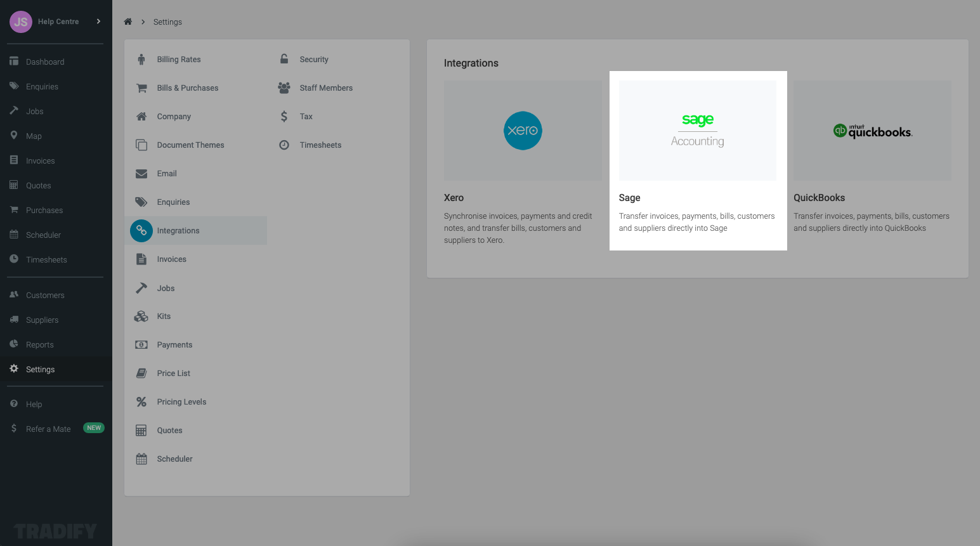Click the Purchases cart icon in the sidebar
980x546 pixels.
14,209
